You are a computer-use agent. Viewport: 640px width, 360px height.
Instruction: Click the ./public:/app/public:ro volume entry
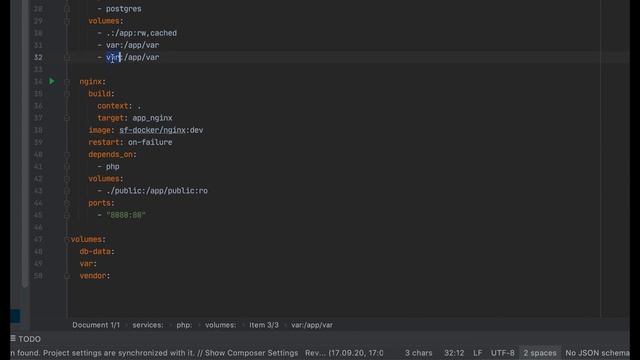(x=157, y=191)
